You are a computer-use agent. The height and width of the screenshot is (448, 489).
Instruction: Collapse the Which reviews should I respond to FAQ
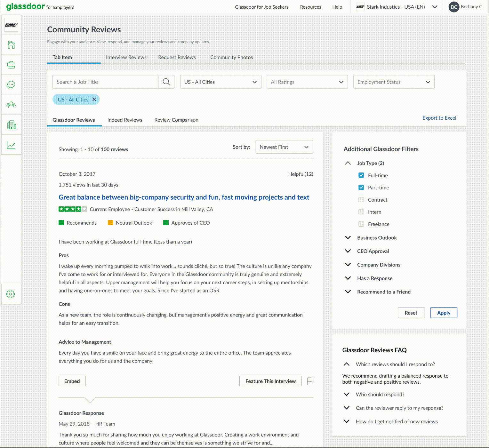click(x=346, y=364)
